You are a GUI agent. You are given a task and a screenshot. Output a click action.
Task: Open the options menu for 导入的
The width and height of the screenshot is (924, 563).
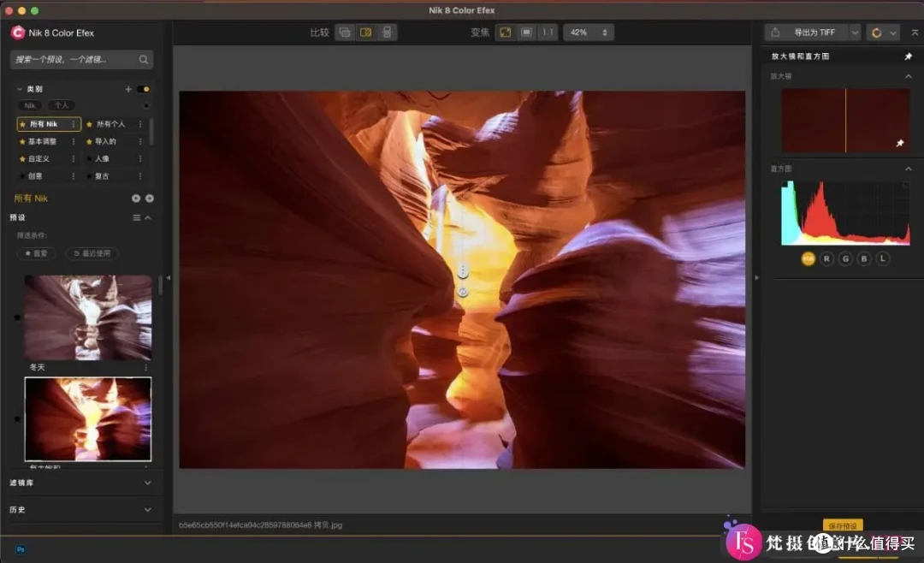[x=140, y=141]
